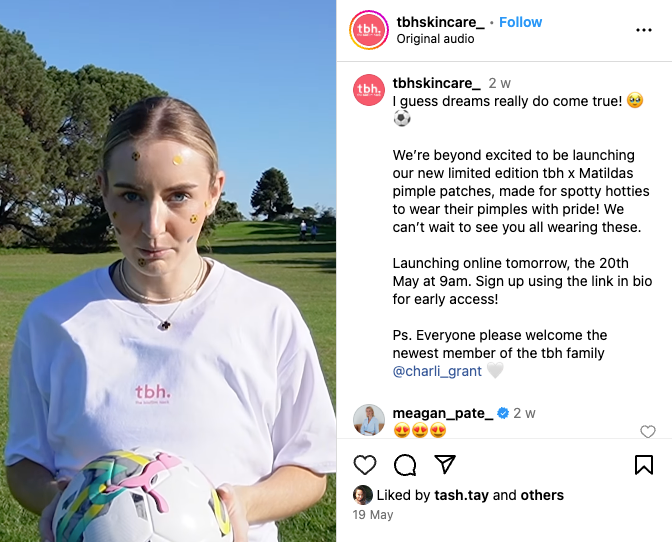This screenshot has height=542, width=672.
Task: Click the video of woman holding ball
Action: coord(168,271)
